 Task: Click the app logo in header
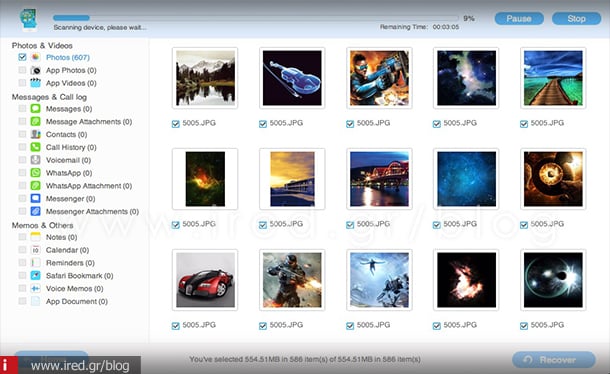(x=29, y=19)
